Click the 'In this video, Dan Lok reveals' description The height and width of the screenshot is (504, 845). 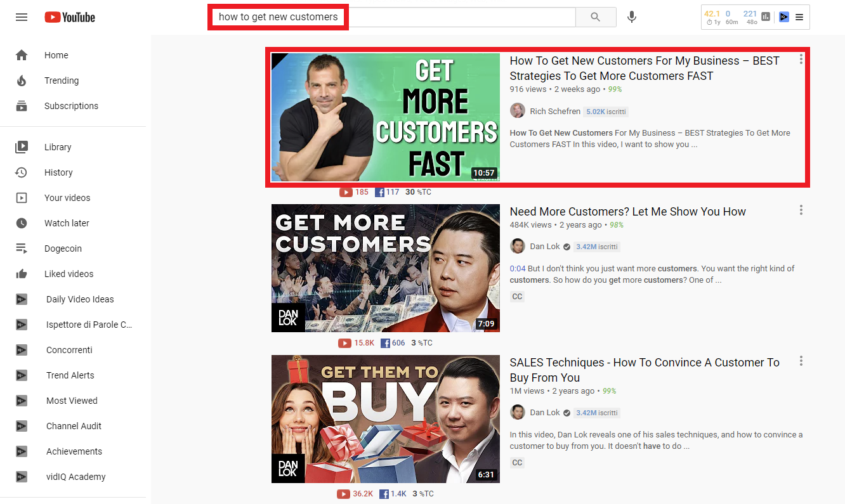(x=657, y=441)
